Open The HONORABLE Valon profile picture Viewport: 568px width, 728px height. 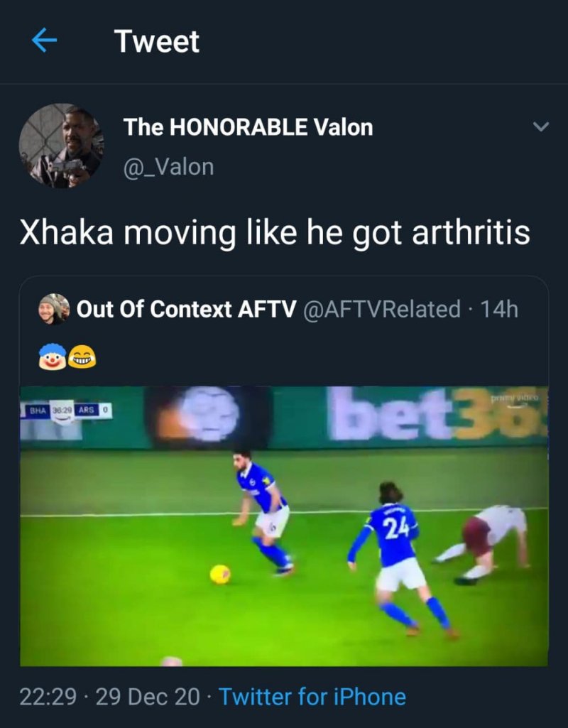pos(61,146)
